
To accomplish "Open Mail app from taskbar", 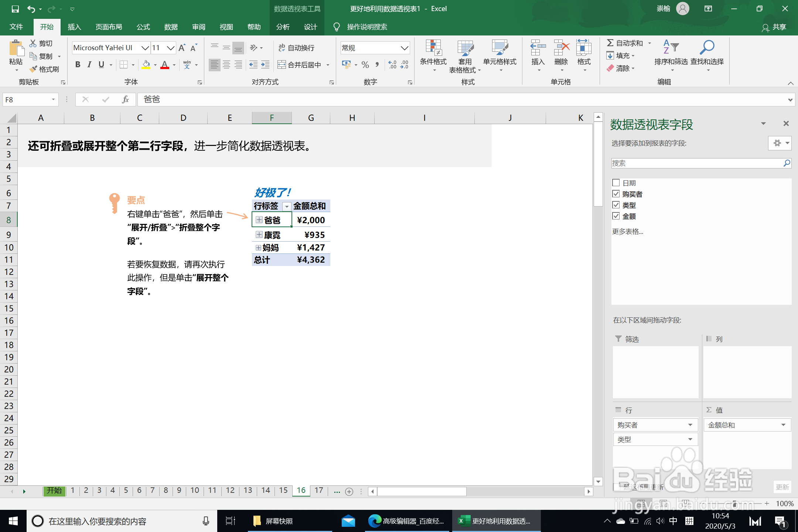I will point(348,521).
